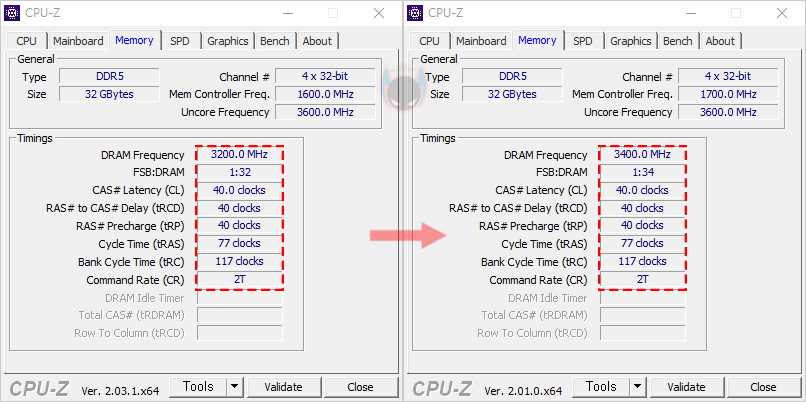Image resolution: width=806 pixels, height=402 pixels.
Task: Click version text Ver. 2.03.1.x64
Action: (120, 390)
